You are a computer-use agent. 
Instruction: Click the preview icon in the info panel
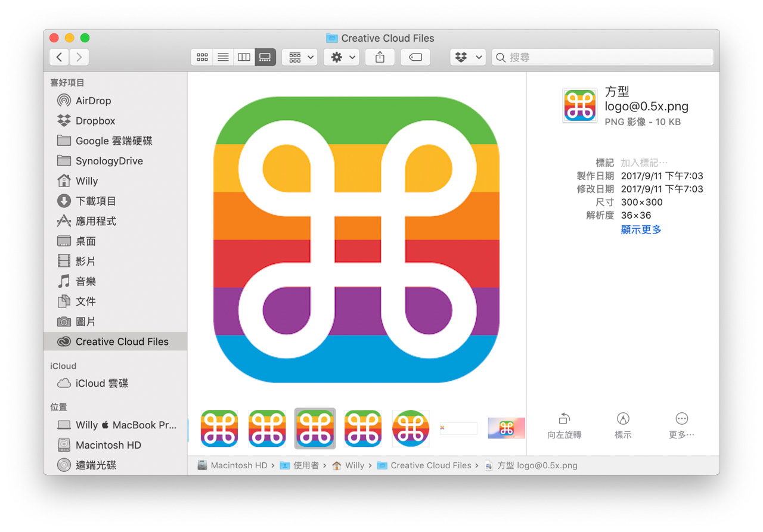coord(579,106)
